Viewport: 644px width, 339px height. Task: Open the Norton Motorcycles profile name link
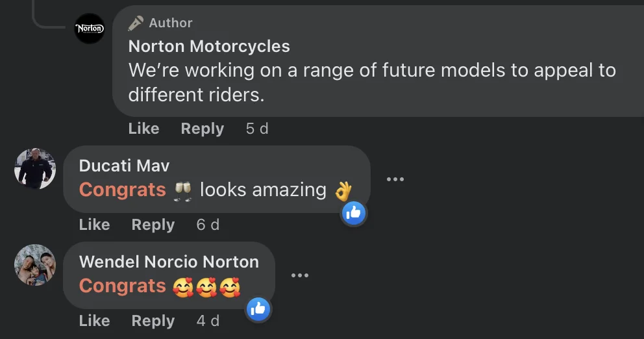[209, 46]
